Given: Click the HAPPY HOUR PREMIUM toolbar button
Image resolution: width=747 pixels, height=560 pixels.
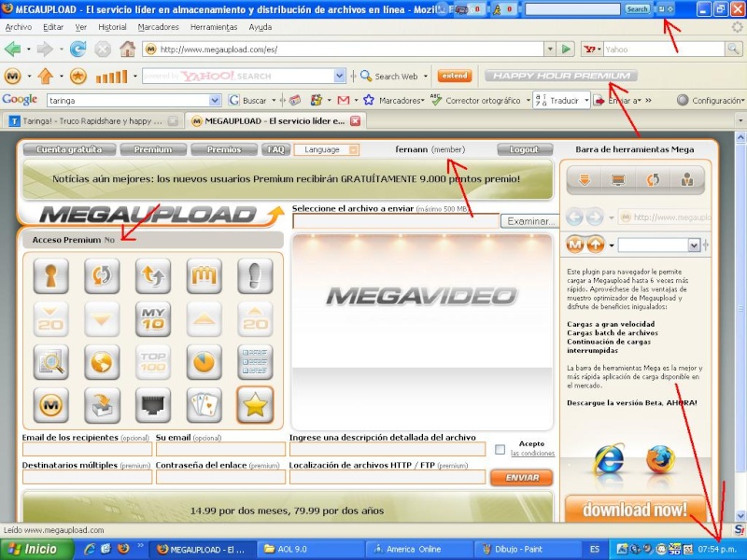Looking at the screenshot, I should click(561, 76).
